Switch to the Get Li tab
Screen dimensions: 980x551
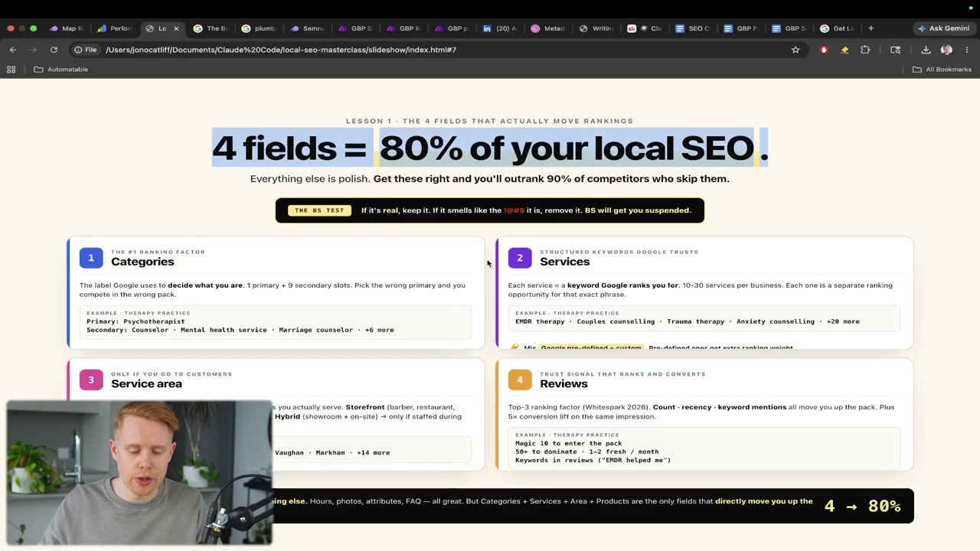click(838, 28)
